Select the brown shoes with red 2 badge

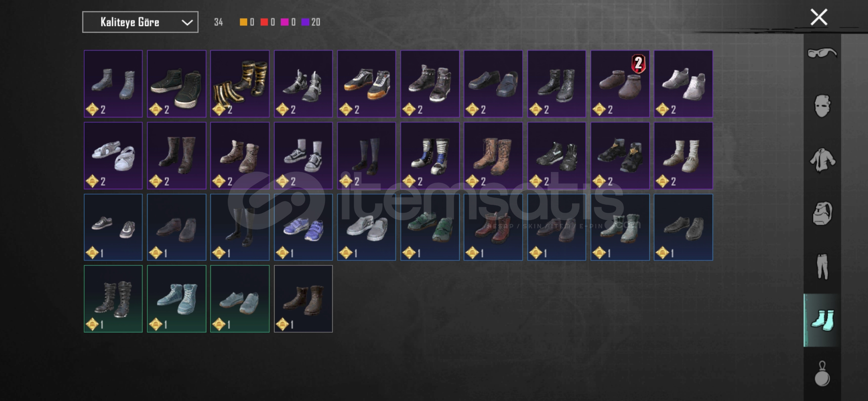pyautogui.click(x=620, y=84)
